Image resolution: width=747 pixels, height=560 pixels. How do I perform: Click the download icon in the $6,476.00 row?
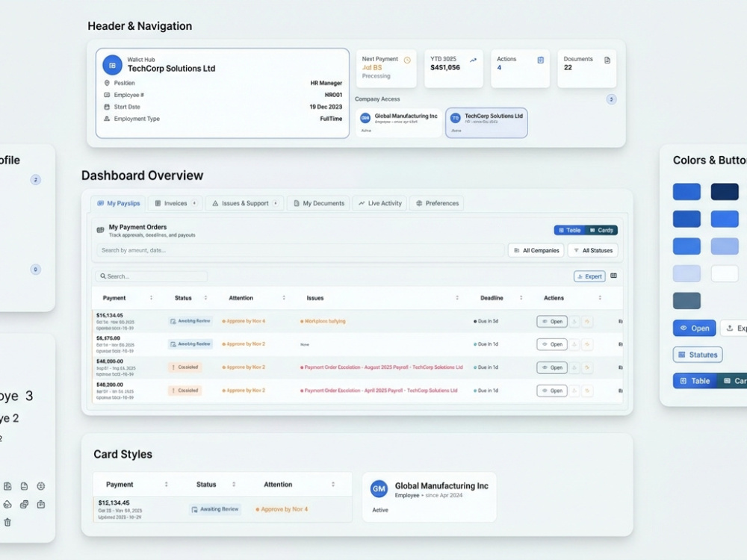pyautogui.click(x=574, y=344)
